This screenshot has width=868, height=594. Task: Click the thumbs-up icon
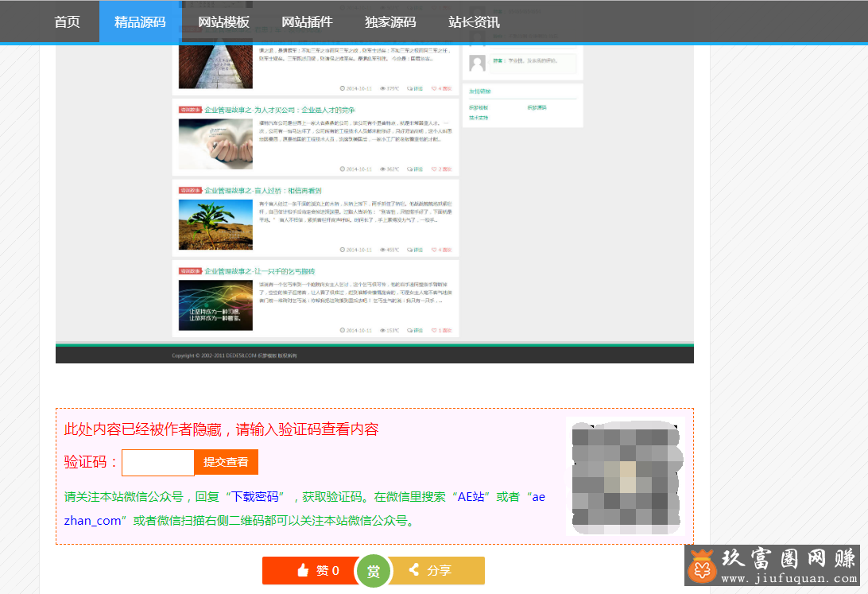303,570
